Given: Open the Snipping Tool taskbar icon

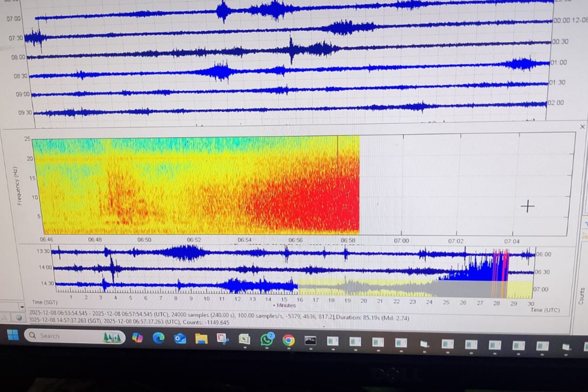Looking at the screenshot, I should (223, 339).
